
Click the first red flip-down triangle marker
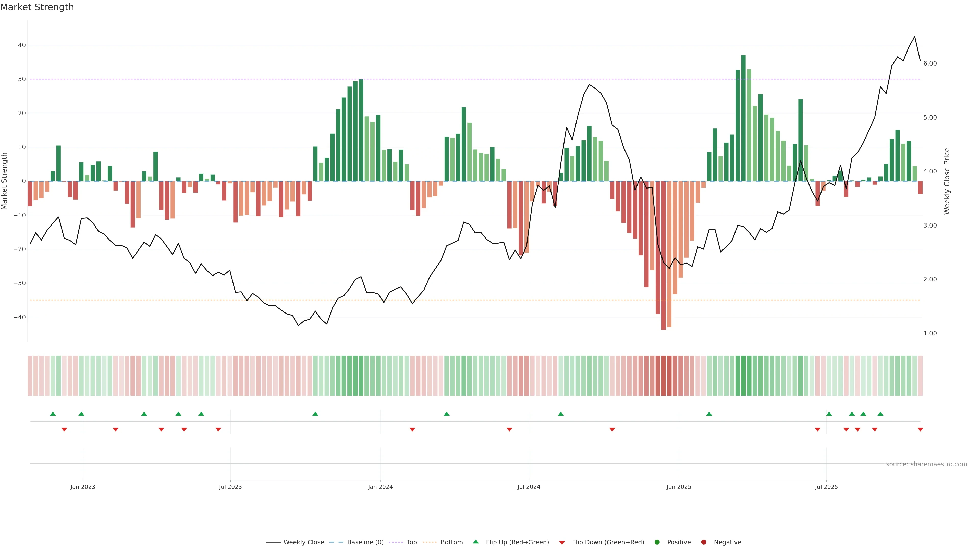coord(64,429)
